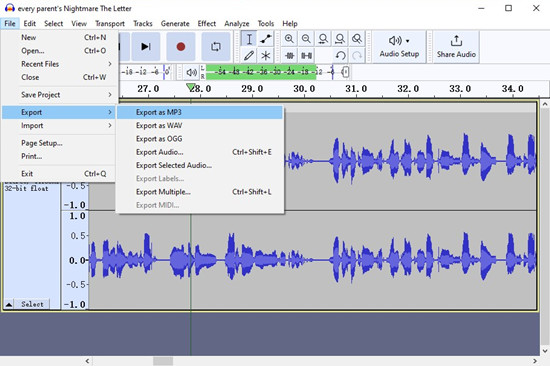Choose Exit from File menu
Viewport: 550px width, 366px height.
[x=59, y=174]
